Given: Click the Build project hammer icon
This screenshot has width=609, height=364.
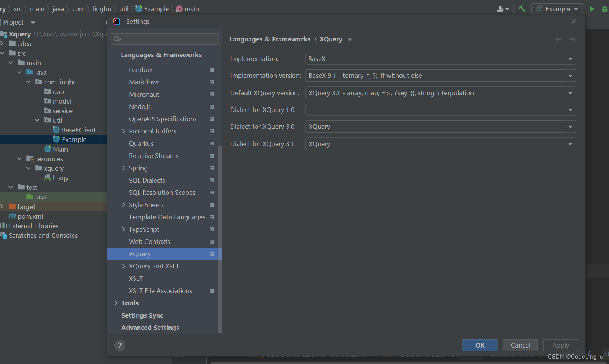Looking at the screenshot, I should [522, 8].
